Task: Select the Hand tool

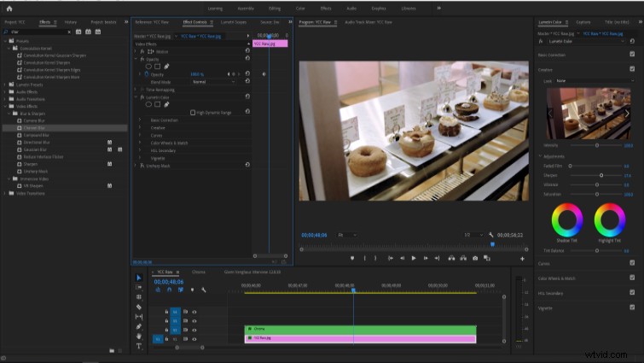Action: (139, 337)
